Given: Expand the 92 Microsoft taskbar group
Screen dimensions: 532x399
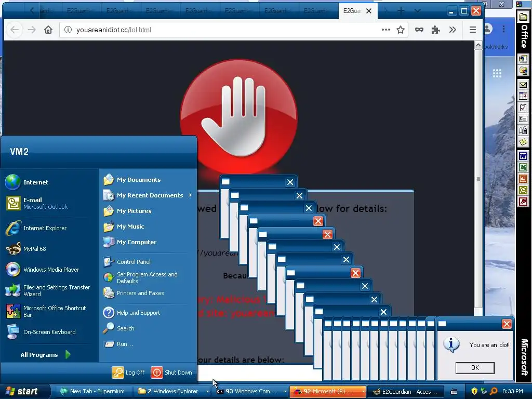Looking at the screenshot, I should pos(363,391).
